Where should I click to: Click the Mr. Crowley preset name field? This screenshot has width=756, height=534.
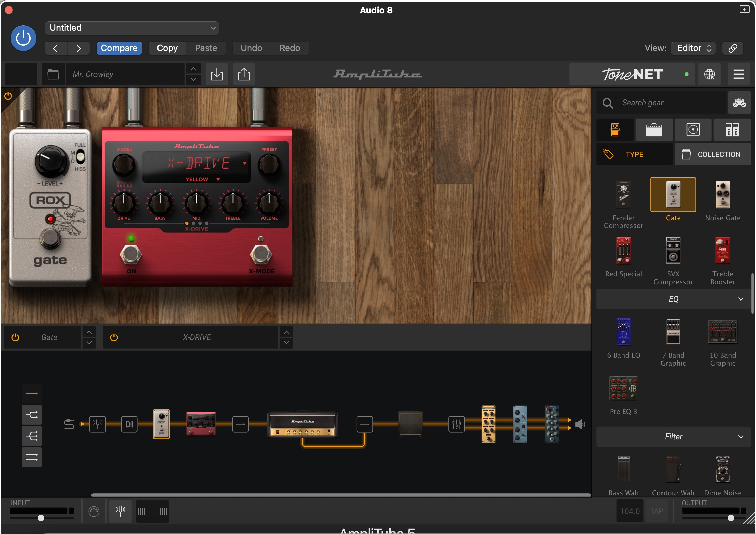click(x=125, y=74)
